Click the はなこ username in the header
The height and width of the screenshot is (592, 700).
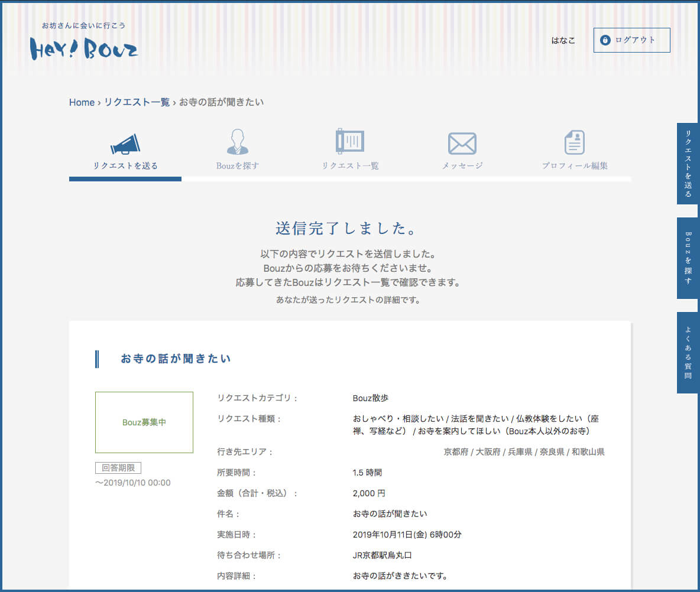(x=563, y=40)
